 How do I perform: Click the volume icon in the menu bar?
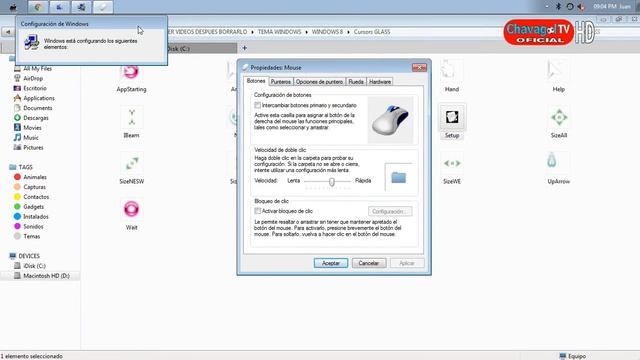point(581,7)
